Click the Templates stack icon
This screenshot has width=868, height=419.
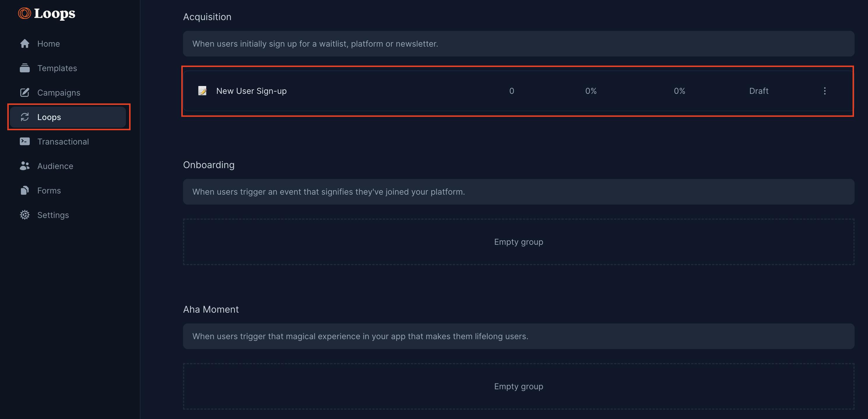coord(24,68)
